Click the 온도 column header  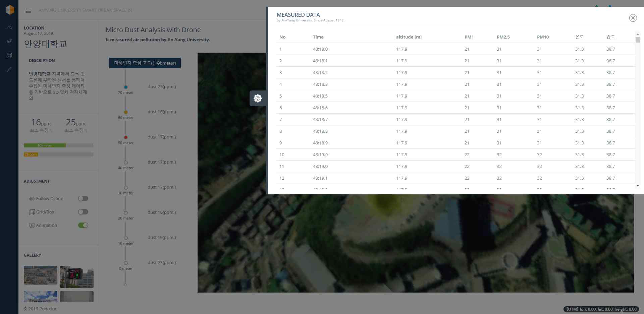pyautogui.click(x=580, y=37)
